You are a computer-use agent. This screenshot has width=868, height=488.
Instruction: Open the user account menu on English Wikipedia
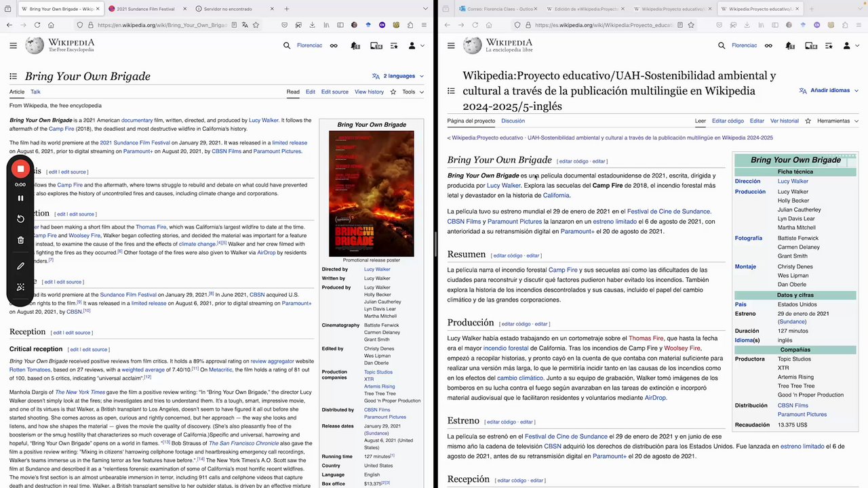click(416, 45)
